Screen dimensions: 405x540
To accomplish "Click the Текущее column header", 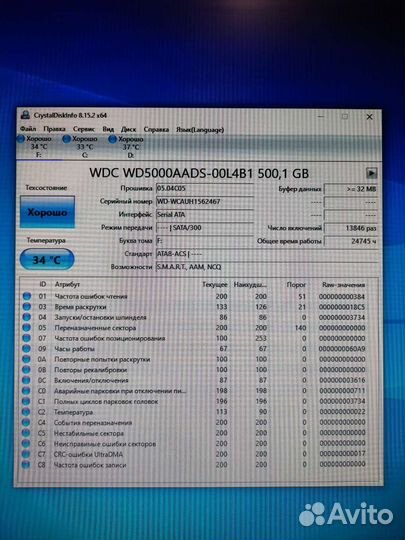I will [215, 285].
